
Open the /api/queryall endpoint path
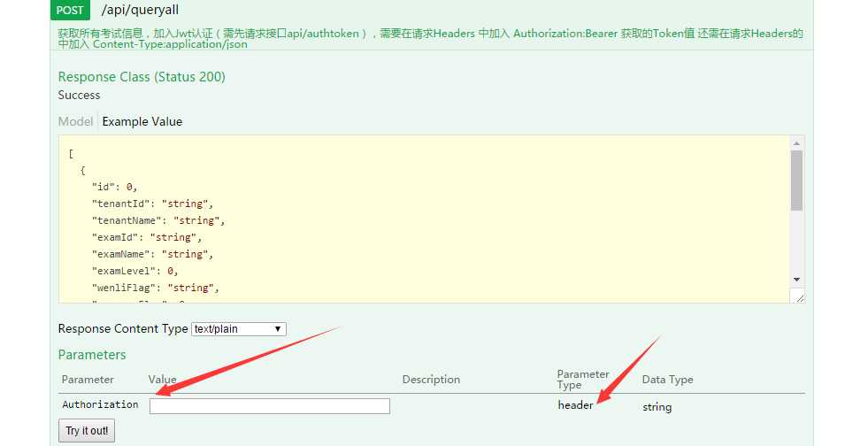[x=140, y=10]
